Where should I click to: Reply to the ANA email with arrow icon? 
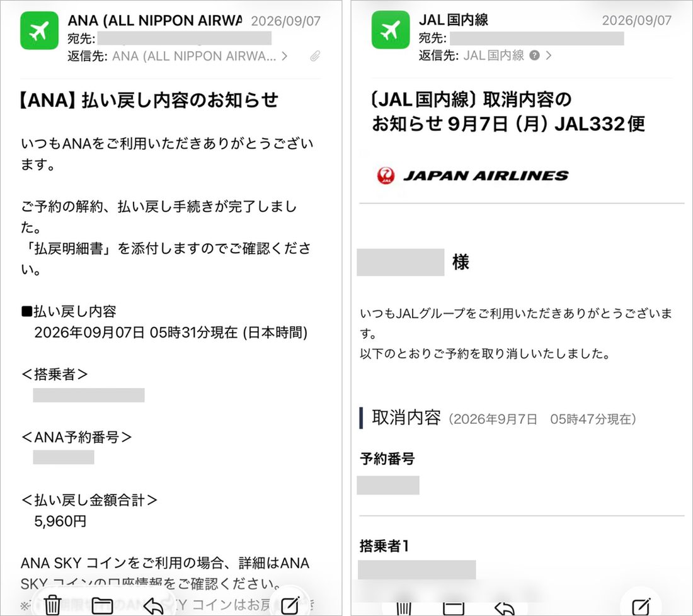(x=153, y=606)
